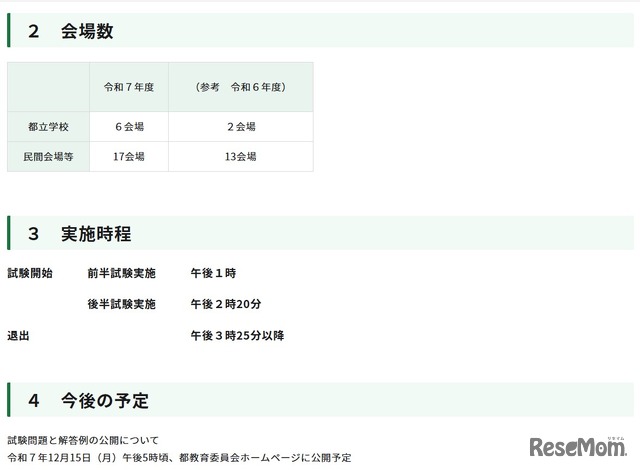
Task: Click the 午後1時 start time
Action: point(213,273)
